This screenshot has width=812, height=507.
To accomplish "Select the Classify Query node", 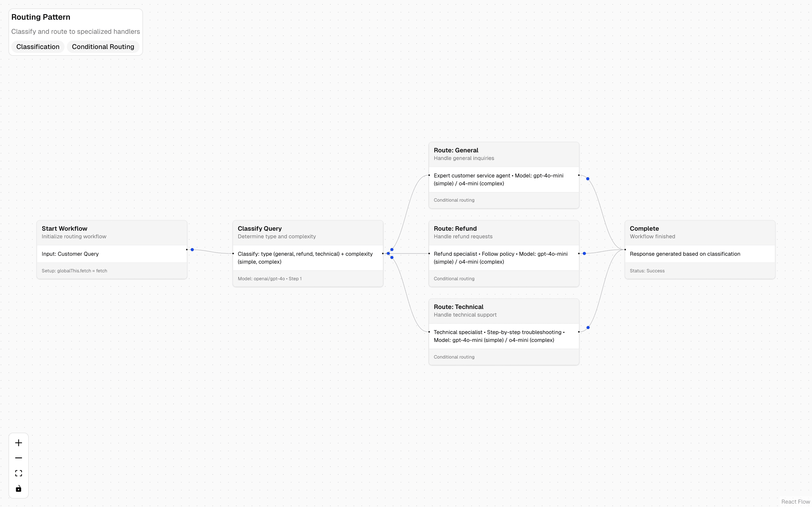I will 307,253.
